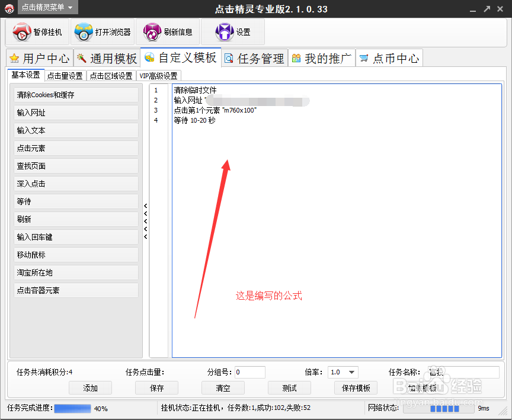This screenshot has width=512, height=420.
Task: Click the star icon of 用户中心
Action: [15, 58]
